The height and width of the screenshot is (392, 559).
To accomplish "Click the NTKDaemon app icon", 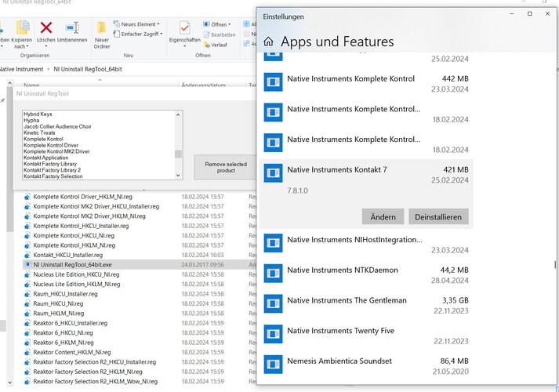I will pyautogui.click(x=273, y=274).
